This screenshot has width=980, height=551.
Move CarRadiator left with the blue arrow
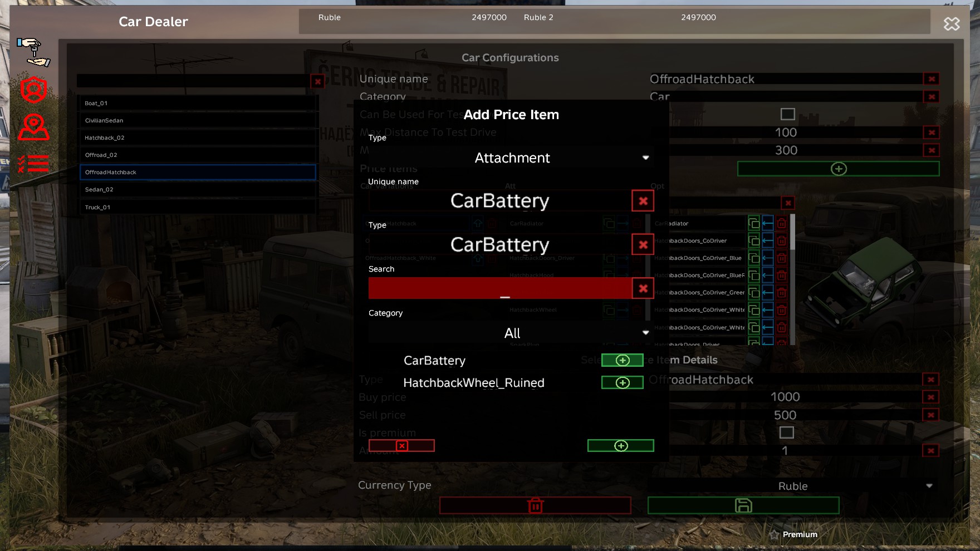[768, 224]
